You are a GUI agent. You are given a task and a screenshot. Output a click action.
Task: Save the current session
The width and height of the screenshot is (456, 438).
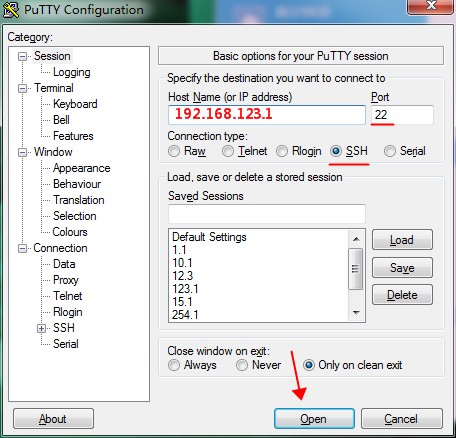pyautogui.click(x=402, y=268)
